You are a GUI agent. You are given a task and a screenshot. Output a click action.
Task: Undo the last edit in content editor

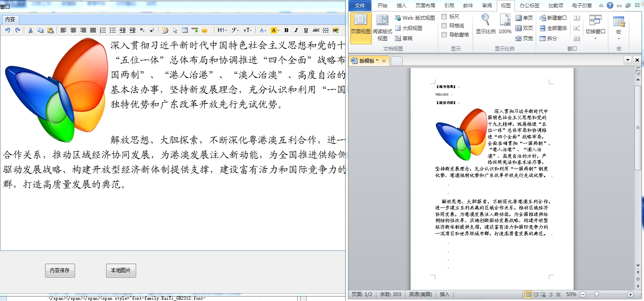8,30
